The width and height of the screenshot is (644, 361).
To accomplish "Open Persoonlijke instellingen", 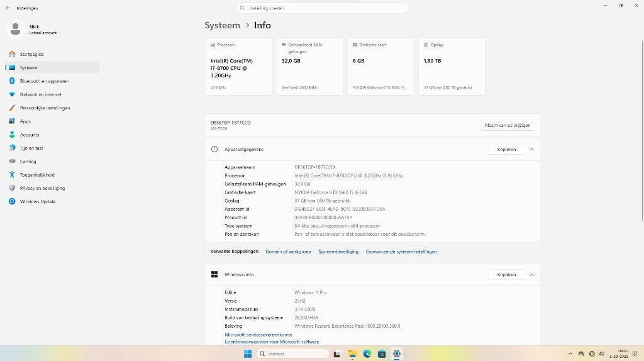I will [x=52, y=108].
